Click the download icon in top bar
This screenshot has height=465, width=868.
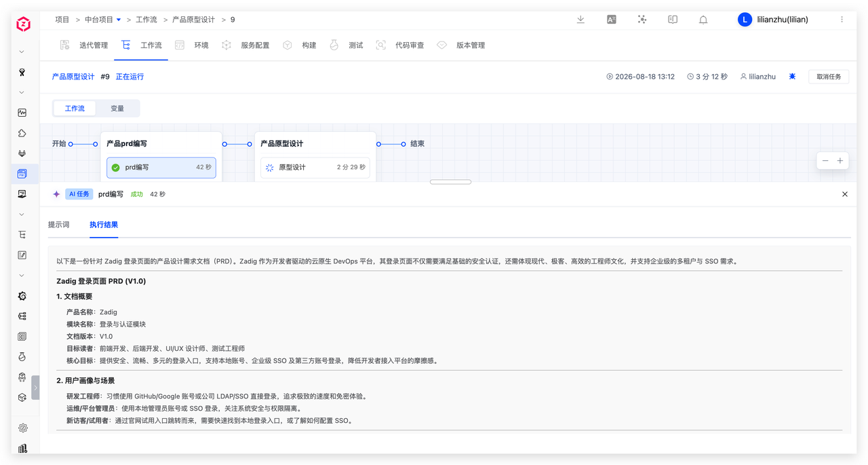(580, 20)
